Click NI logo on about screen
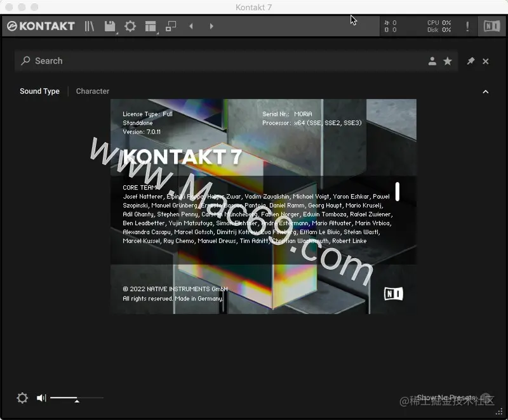508x420 pixels. click(x=394, y=294)
